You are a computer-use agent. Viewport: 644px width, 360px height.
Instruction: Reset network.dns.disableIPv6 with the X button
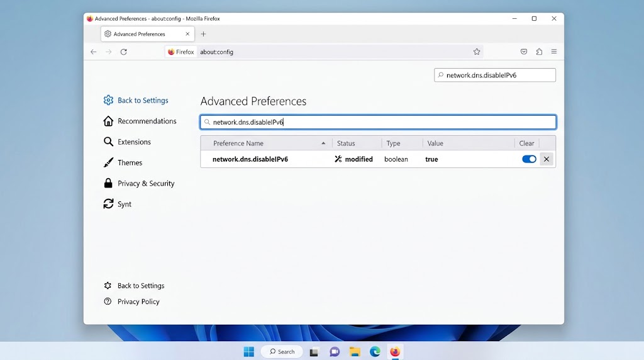547,159
